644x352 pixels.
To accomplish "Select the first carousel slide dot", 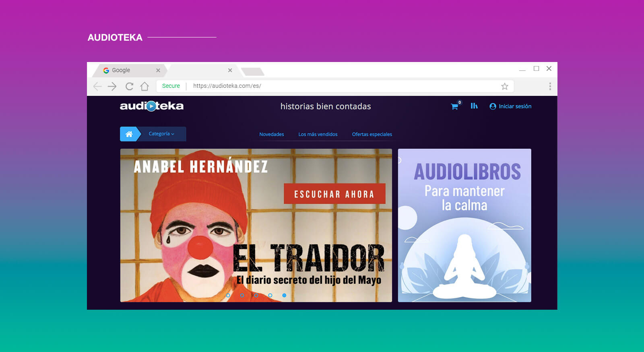I will (x=228, y=295).
